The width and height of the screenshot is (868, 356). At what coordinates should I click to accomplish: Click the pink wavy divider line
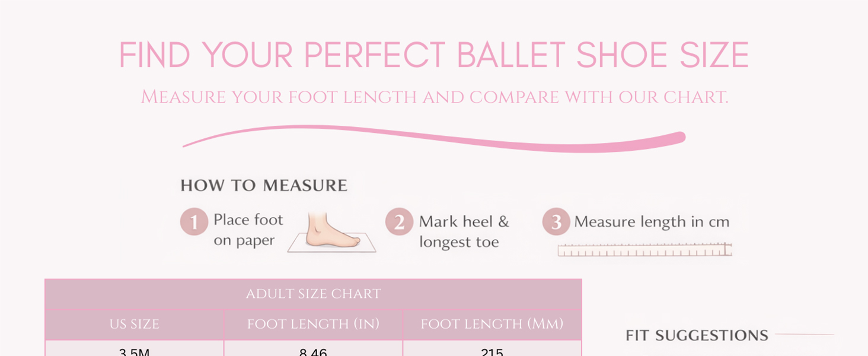(434, 138)
